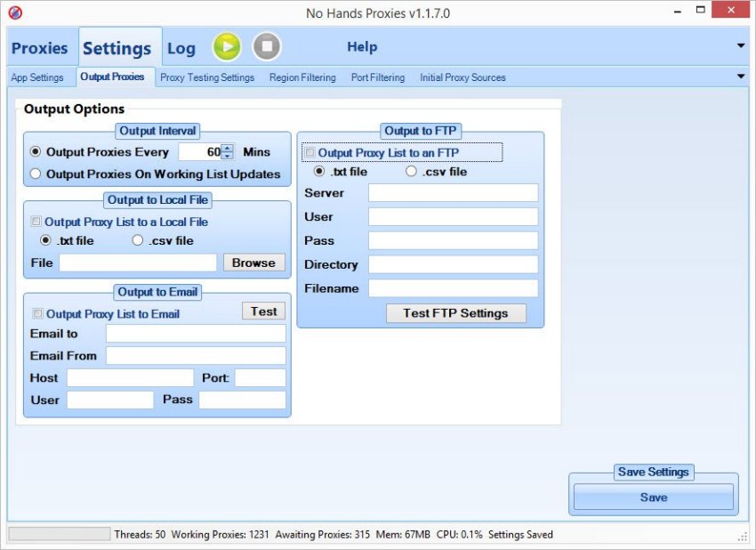Decrease the output interval minutes
756x550 pixels.
(x=228, y=156)
